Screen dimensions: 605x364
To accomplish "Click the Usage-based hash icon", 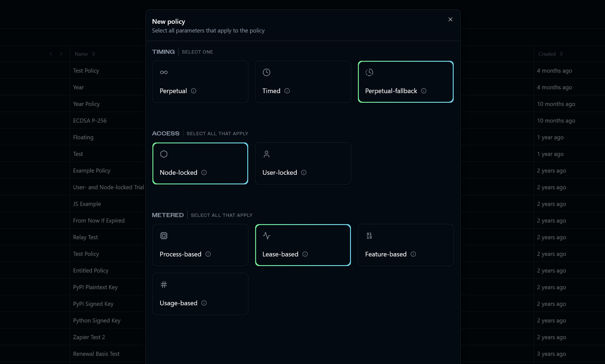I will 164,285.
